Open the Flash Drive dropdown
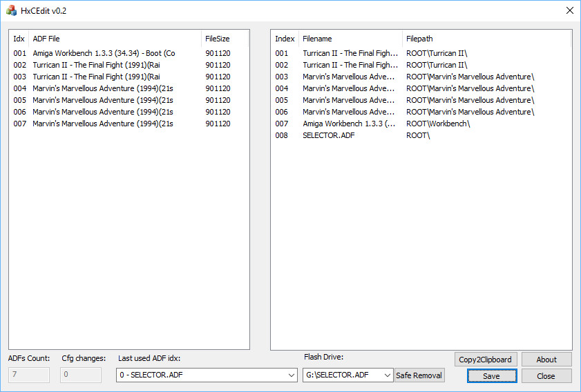This screenshot has width=581, height=392. 347,375
